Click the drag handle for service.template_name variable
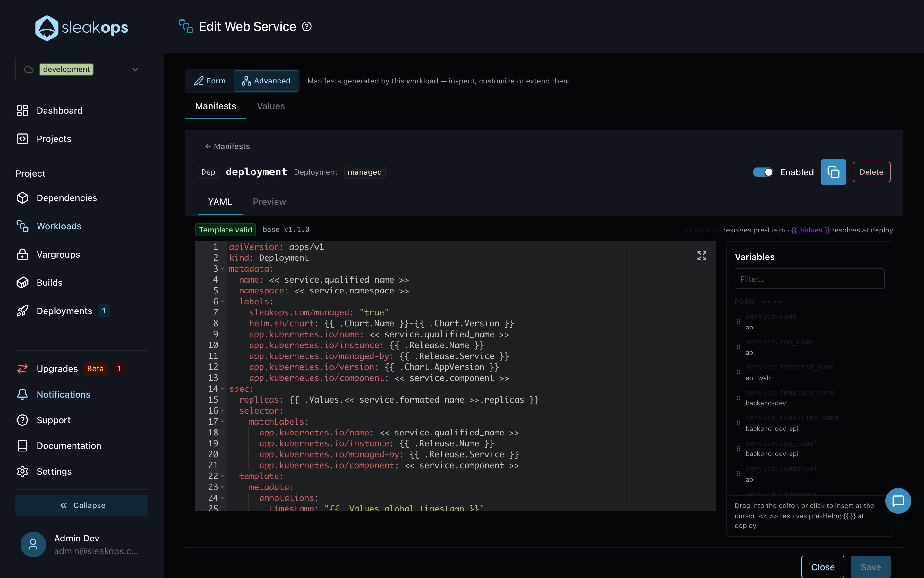This screenshot has width=924, height=578. (738, 398)
